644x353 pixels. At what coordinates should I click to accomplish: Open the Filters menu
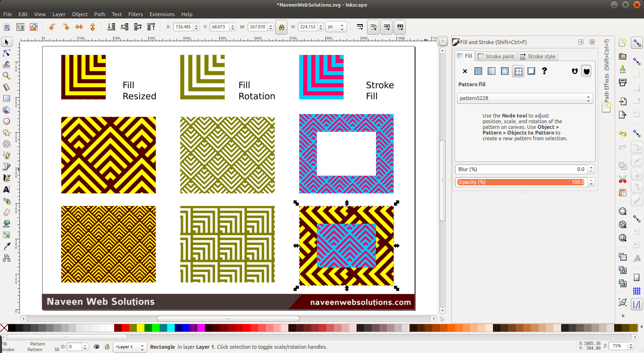coord(135,14)
